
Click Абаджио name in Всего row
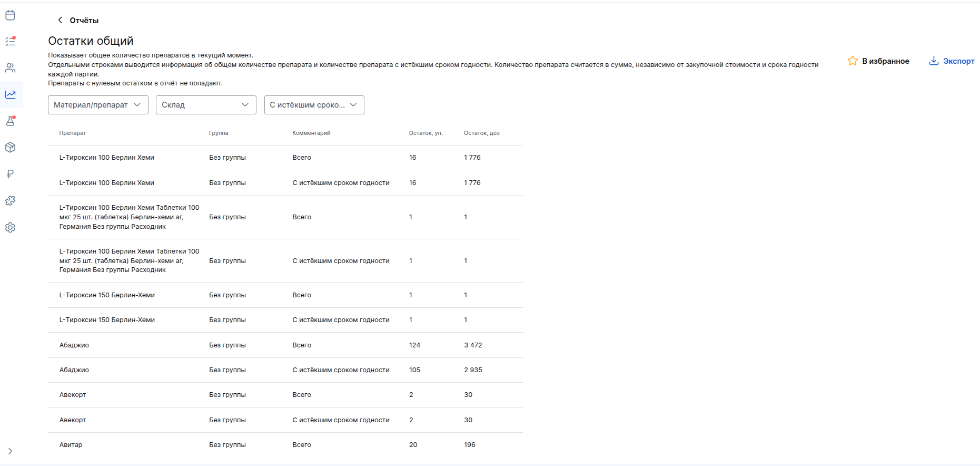(x=74, y=345)
